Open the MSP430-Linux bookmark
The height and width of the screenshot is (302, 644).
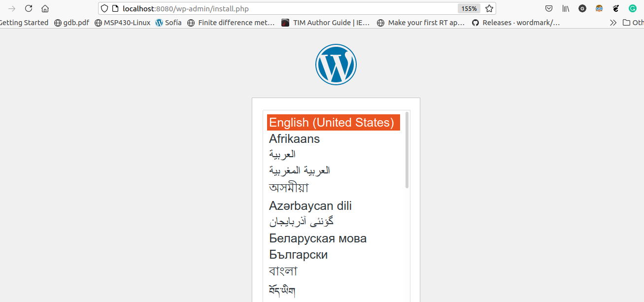coord(122,23)
